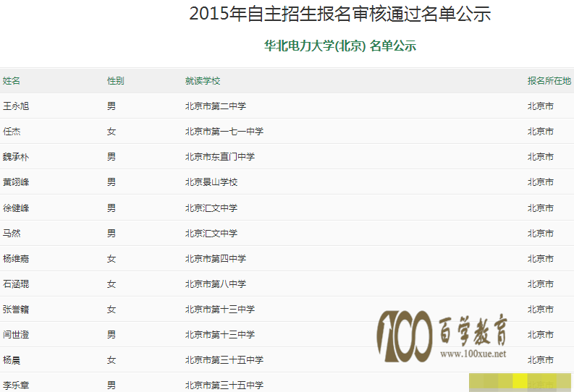
Task: Click the school 北京景山学校
Action: [211, 182]
